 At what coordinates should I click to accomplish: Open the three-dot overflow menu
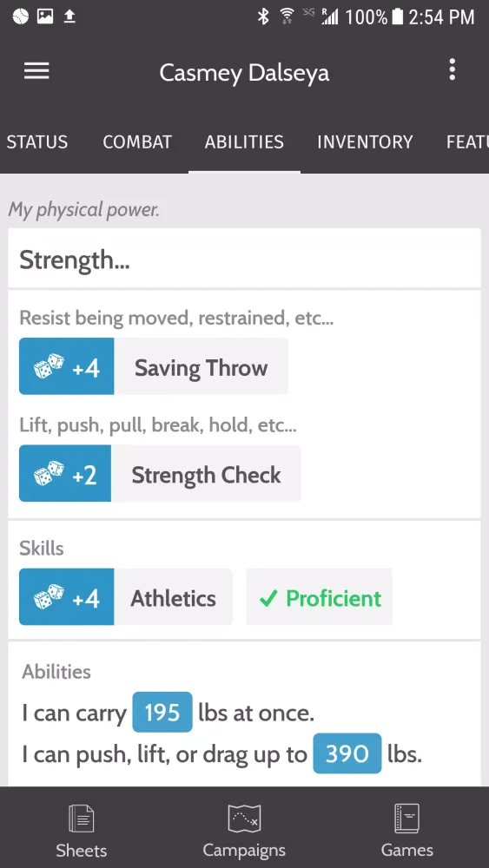[453, 70]
